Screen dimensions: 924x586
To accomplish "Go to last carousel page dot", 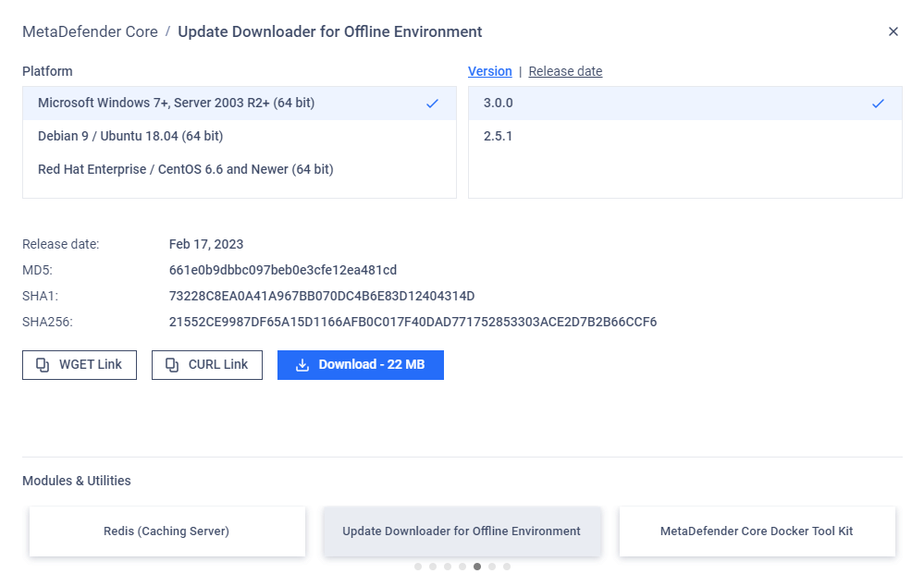I will pyautogui.click(x=506, y=567).
